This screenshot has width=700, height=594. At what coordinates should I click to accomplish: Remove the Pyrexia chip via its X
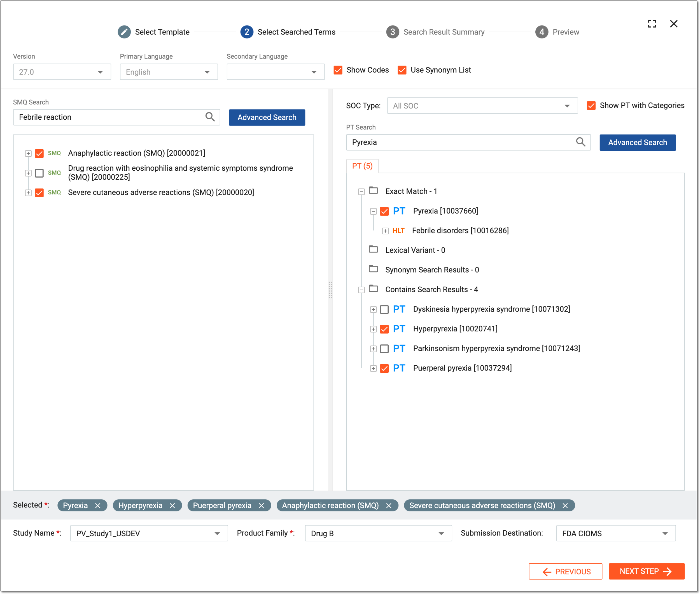[x=98, y=505]
